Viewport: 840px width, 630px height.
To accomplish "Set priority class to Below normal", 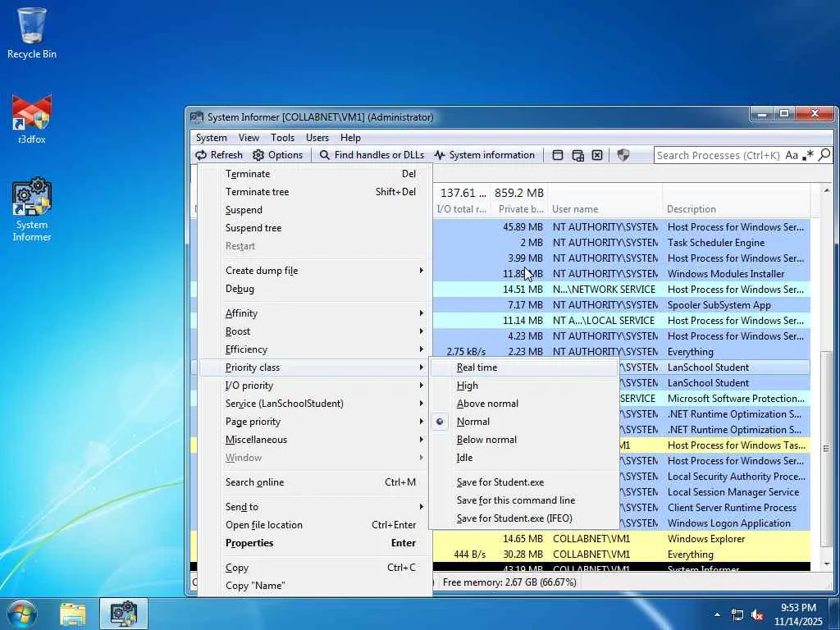I will 524,440.
